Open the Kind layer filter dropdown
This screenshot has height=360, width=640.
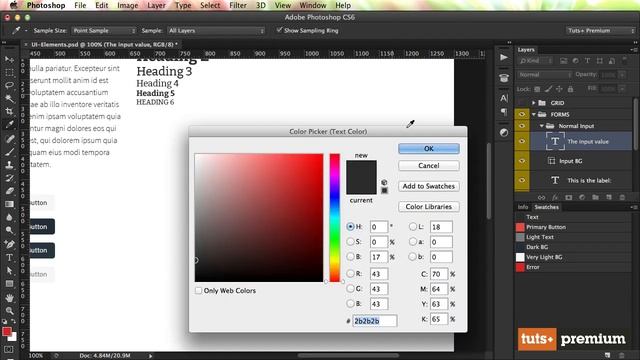coord(536,61)
